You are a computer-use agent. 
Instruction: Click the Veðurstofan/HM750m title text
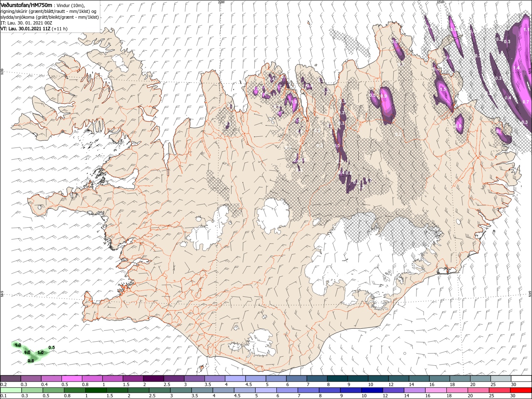[26, 5]
